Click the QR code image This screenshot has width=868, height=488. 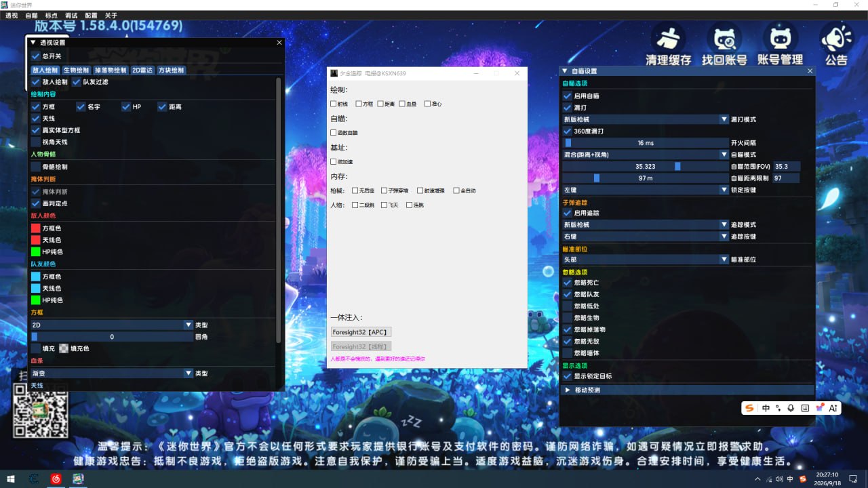[x=41, y=410]
